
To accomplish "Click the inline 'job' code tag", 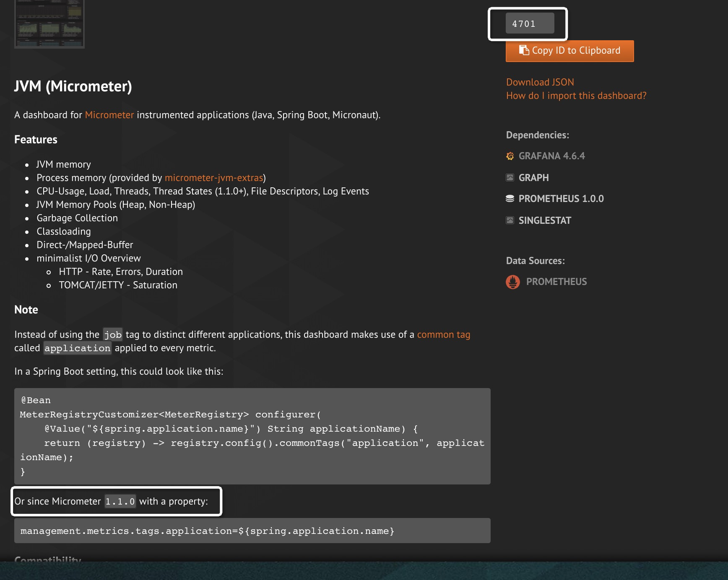I will (113, 334).
